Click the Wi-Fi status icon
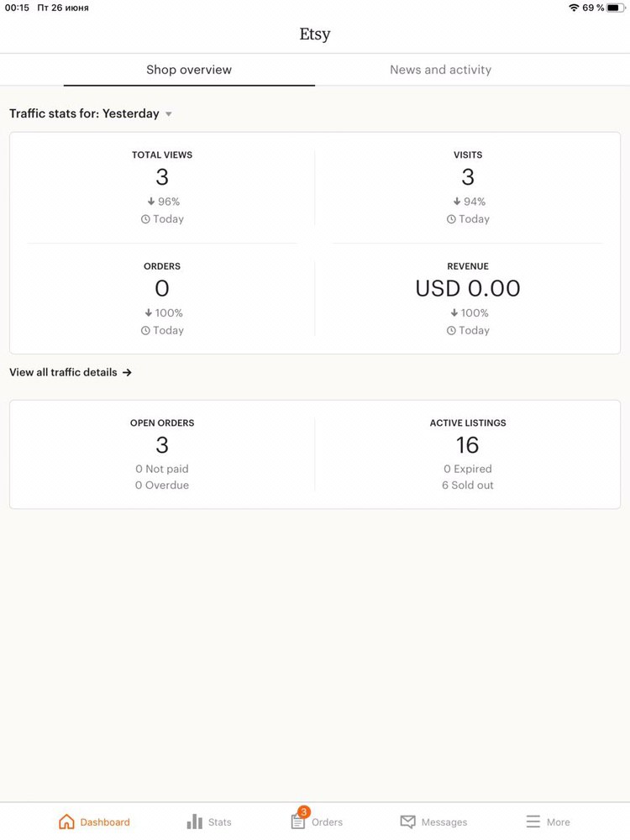630x840 pixels. (x=574, y=8)
